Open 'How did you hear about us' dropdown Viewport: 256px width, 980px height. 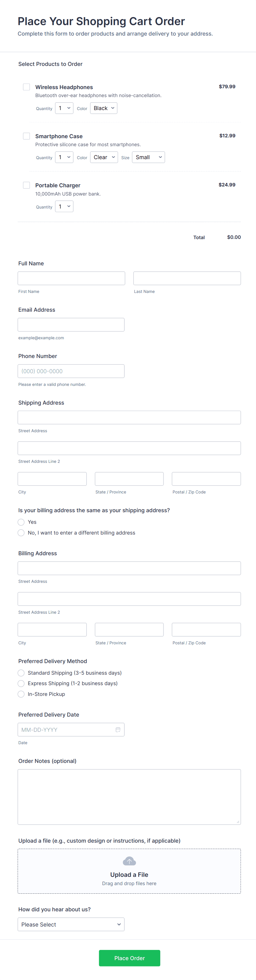[x=71, y=924]
